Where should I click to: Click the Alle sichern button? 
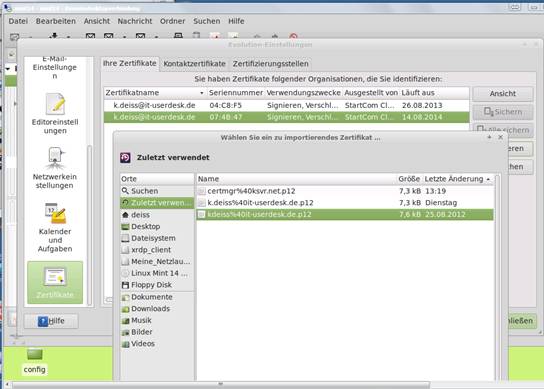point(503,128)
